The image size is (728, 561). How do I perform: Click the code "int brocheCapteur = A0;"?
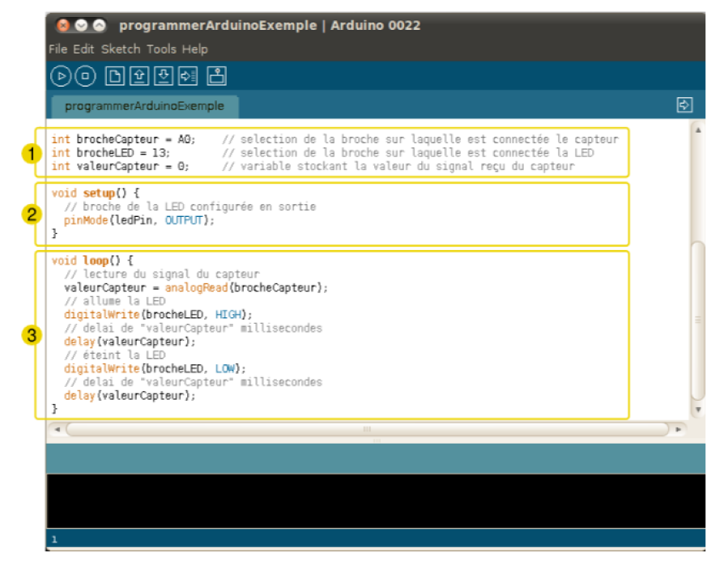pyautogui.click(x=124, y=139)
